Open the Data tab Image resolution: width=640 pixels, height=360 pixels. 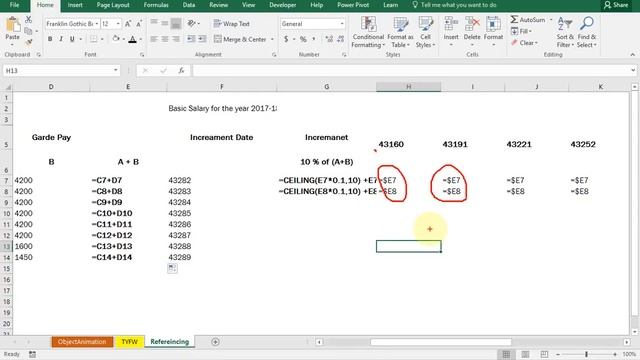pyautogui.click(x=189, y=5)
